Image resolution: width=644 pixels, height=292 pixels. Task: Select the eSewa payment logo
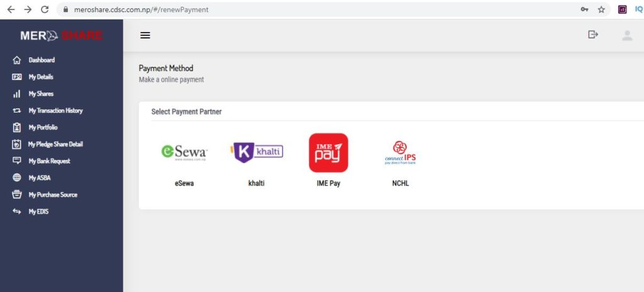tap(184, 152)
